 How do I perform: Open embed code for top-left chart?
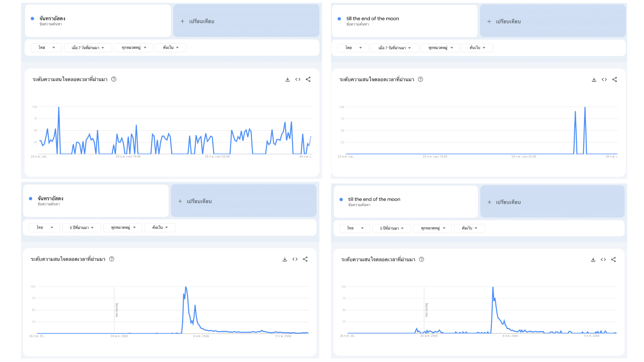pos(298,79)
